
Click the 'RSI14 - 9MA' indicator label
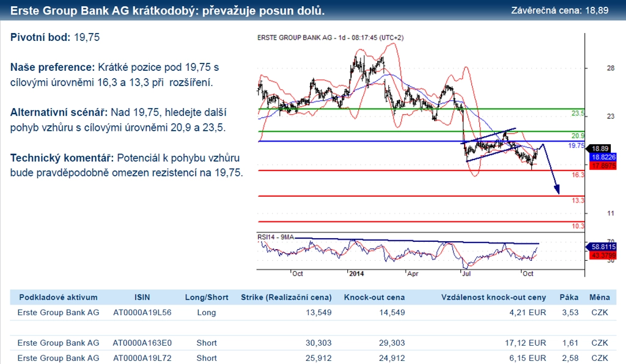[276, 237]
